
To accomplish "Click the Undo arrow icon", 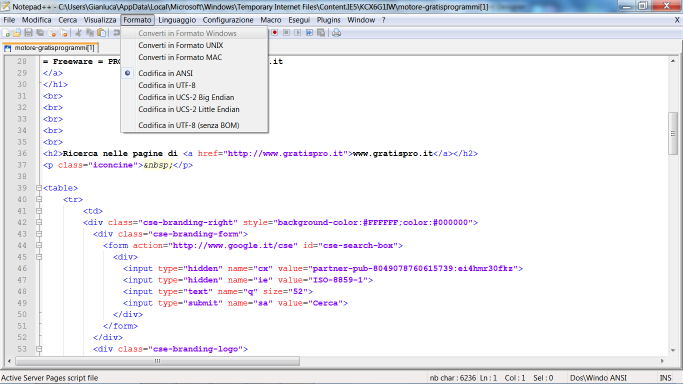I will 116,33.
